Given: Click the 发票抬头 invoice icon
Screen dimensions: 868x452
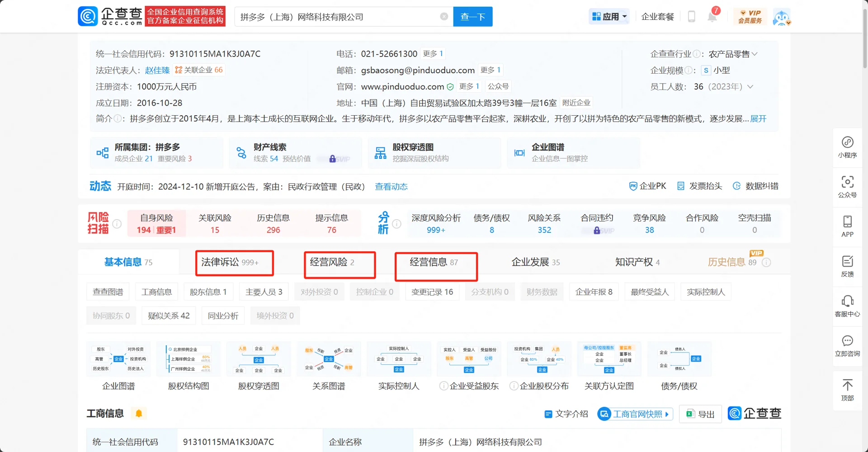Looking at the screenshot, I should pos(680,186).
